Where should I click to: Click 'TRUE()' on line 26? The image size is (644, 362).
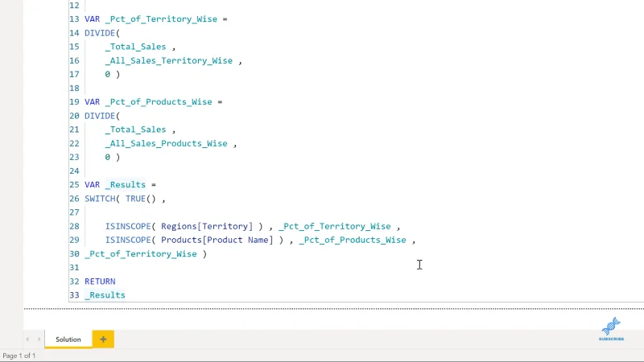tap(141, 199)
